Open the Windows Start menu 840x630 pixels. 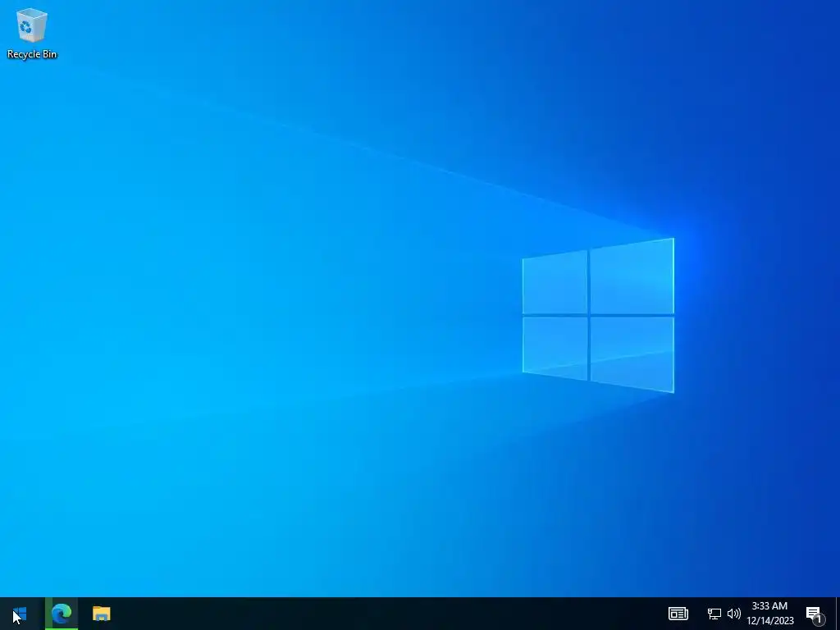(x=20, y=614)
